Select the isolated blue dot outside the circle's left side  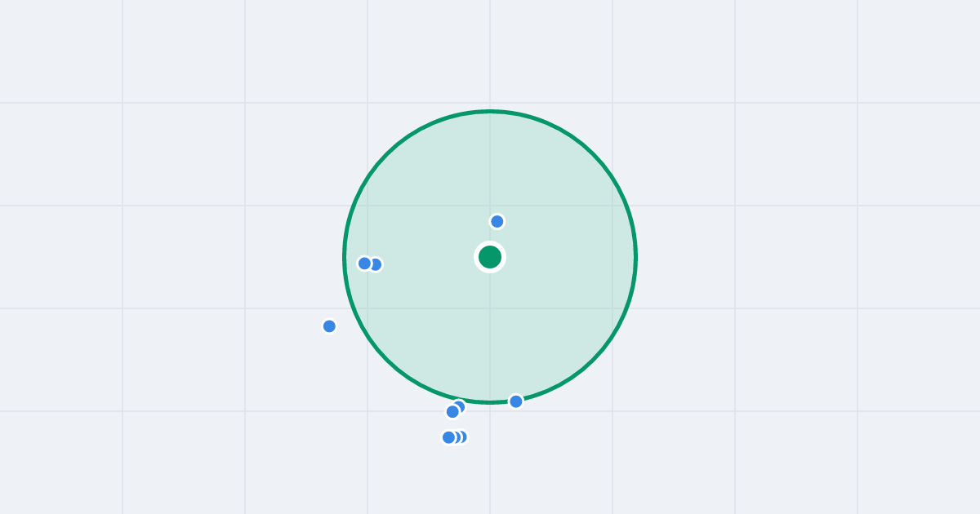[329, 326]
